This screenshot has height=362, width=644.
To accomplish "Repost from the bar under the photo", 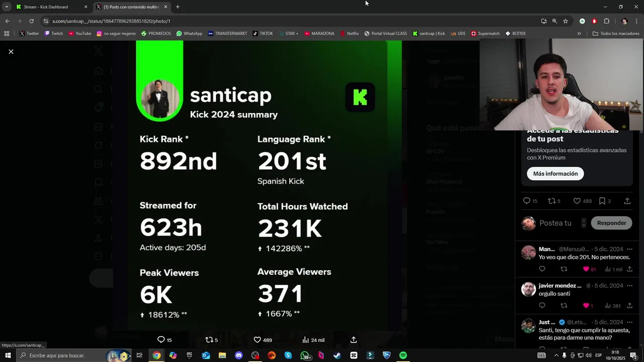I will point(211,340).
